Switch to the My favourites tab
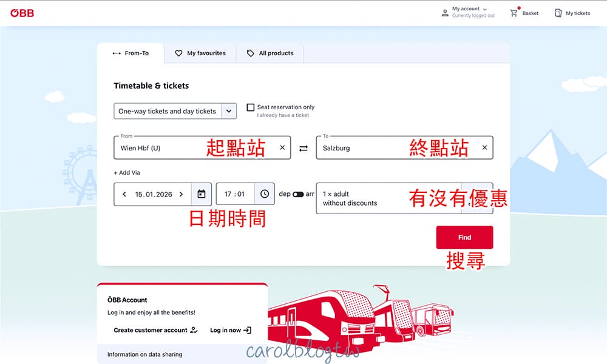The height and width of the screenshot is (364, 607). (x=201, y=53)
